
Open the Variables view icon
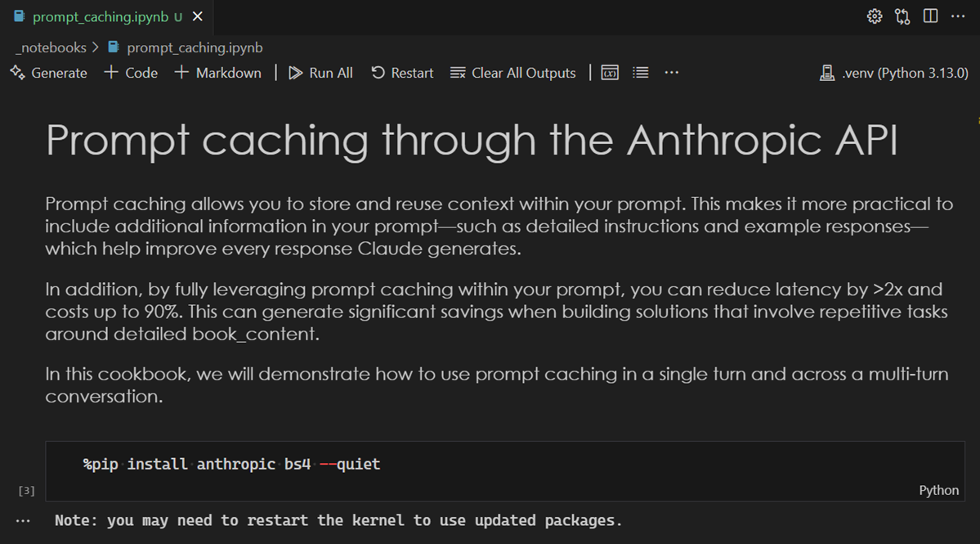[609, 72]
